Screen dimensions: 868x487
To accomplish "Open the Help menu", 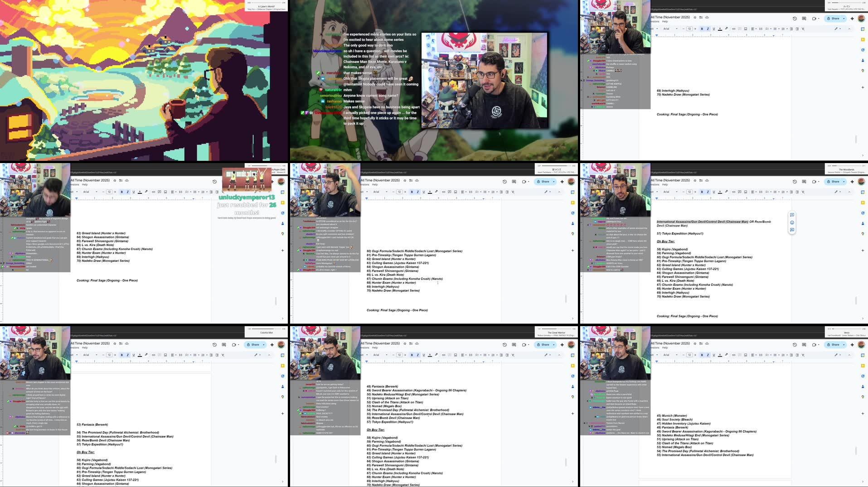I will (665, 22).
